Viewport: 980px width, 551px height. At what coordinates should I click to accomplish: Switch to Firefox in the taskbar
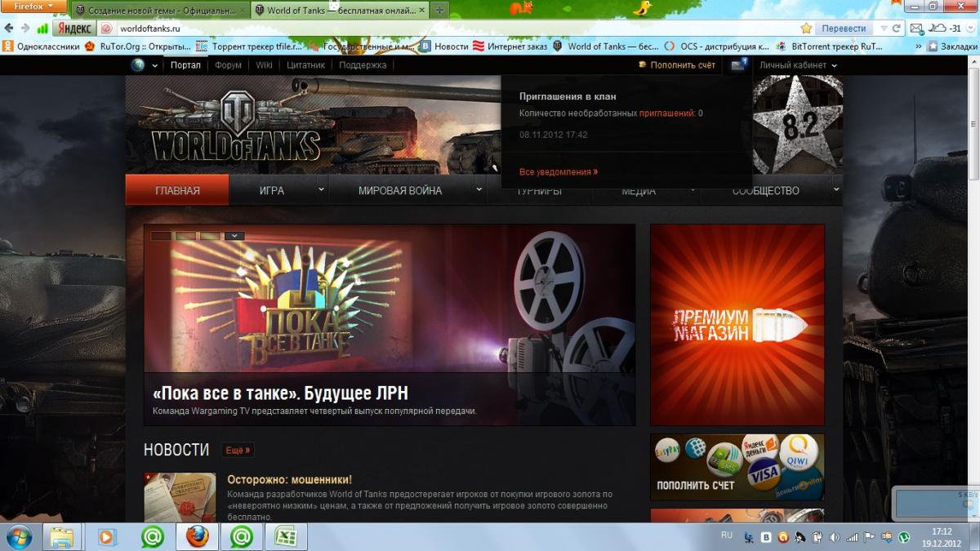click(196, 536)
